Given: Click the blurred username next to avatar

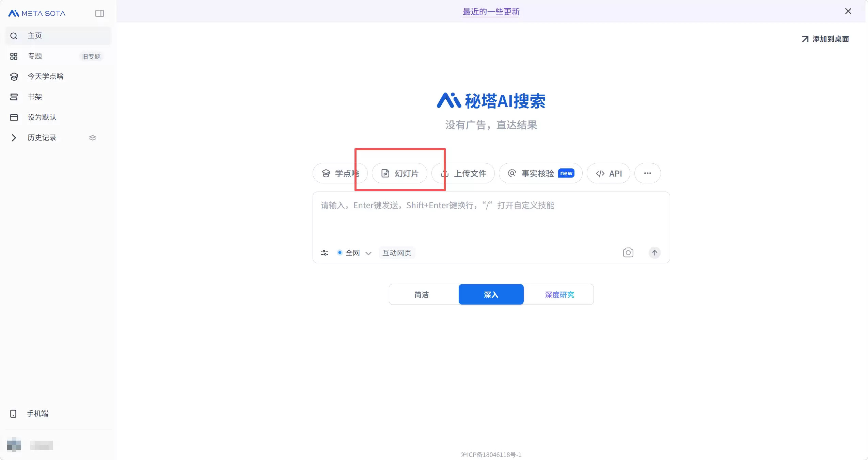Looking at the screenshot, I should tap(42, 445).
